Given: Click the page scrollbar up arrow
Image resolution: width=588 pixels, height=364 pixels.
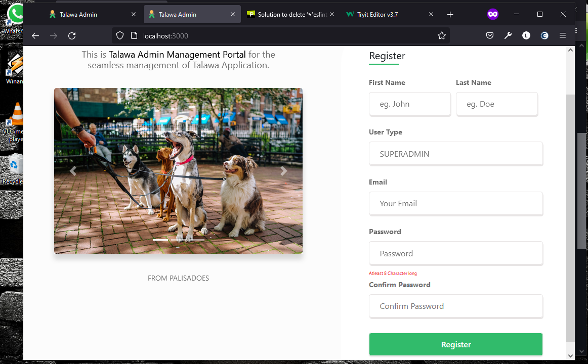Looking at the screenshot, I should [570, 50].
